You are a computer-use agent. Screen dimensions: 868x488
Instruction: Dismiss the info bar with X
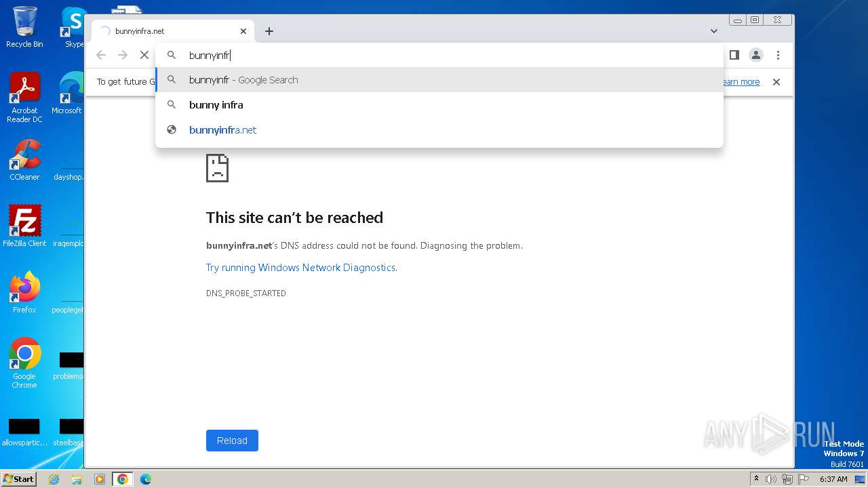776,82
